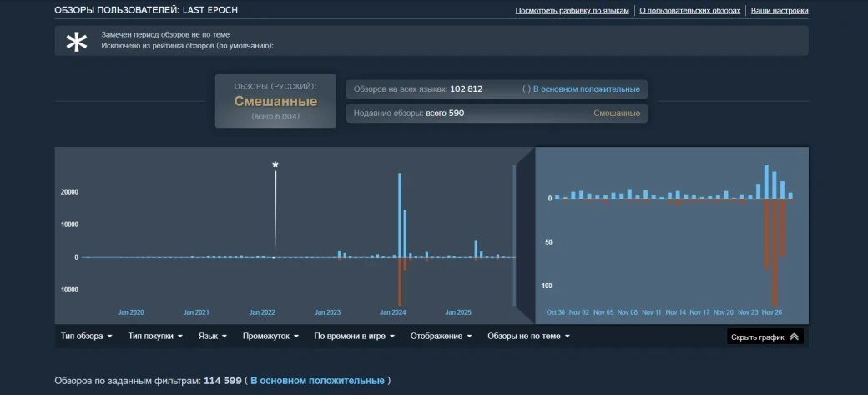Open the Язык filter menu
Screen dimensions: 868x395
click(x=213, y=337)
